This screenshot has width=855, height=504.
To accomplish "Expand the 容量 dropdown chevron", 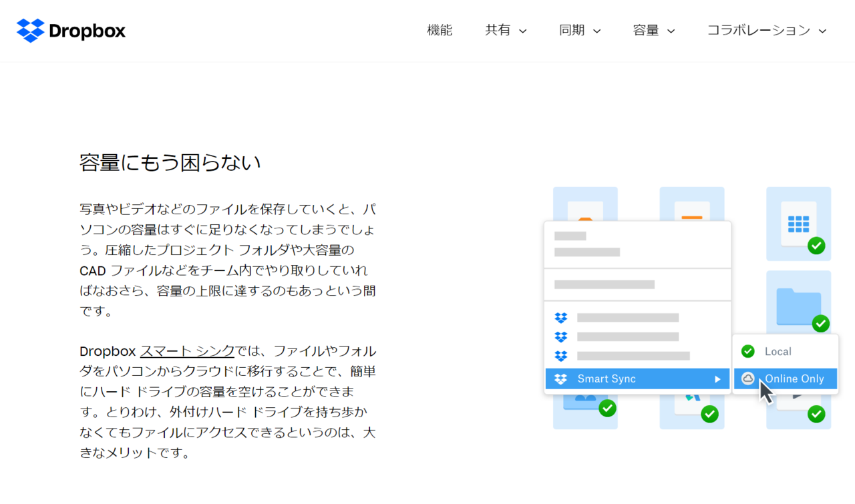I will pos(671,31).
